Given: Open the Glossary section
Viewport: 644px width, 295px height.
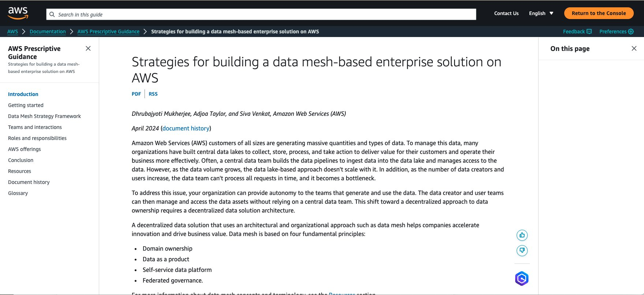Looking at the screenshot, I should [18, 193].
